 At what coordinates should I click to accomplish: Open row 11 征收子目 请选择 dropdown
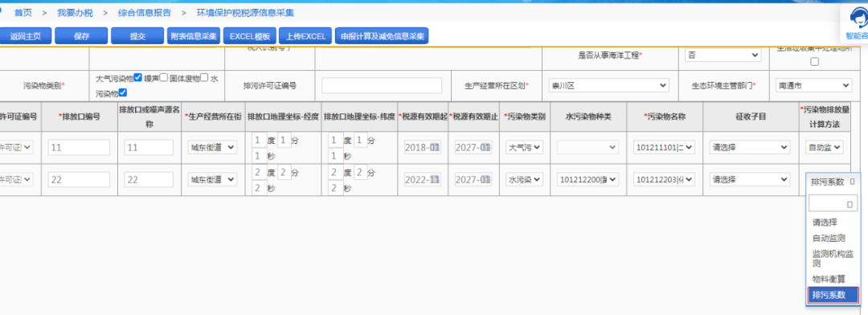point(750,147)
